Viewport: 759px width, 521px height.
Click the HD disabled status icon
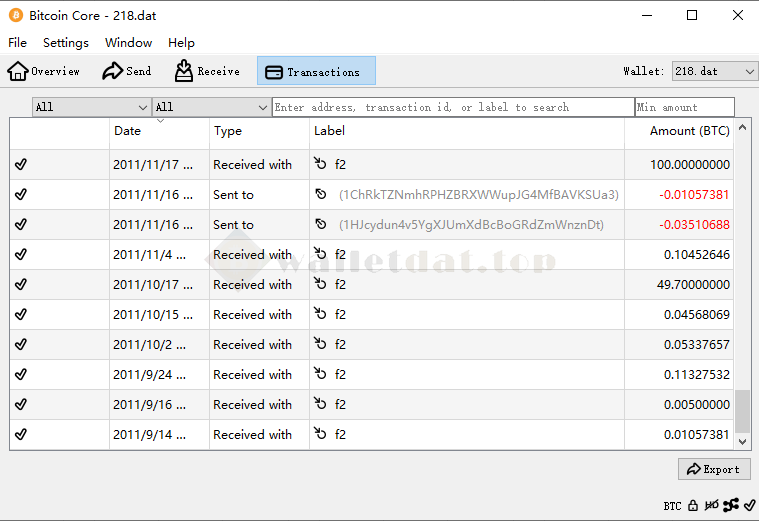(711, 506)
